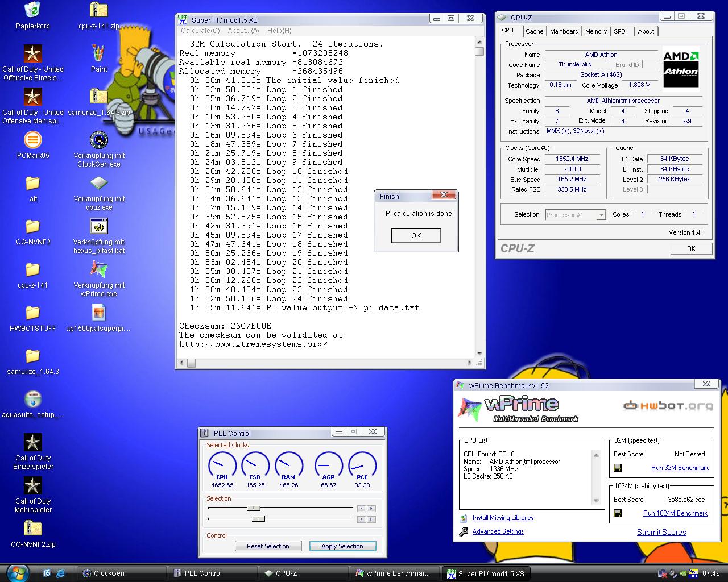
Task: Select the Core Speed 1652.4 MHz value
Action: 572,159
